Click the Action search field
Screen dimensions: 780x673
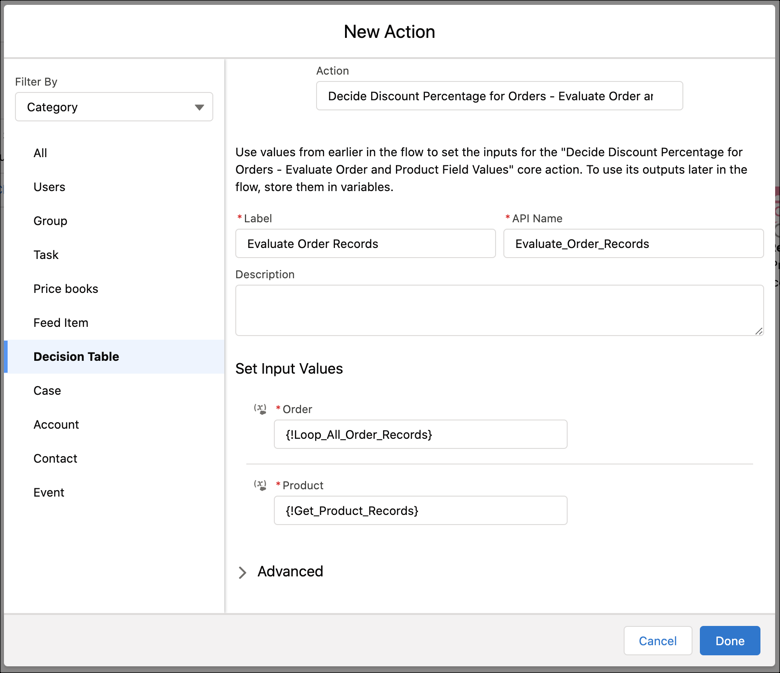499,96
